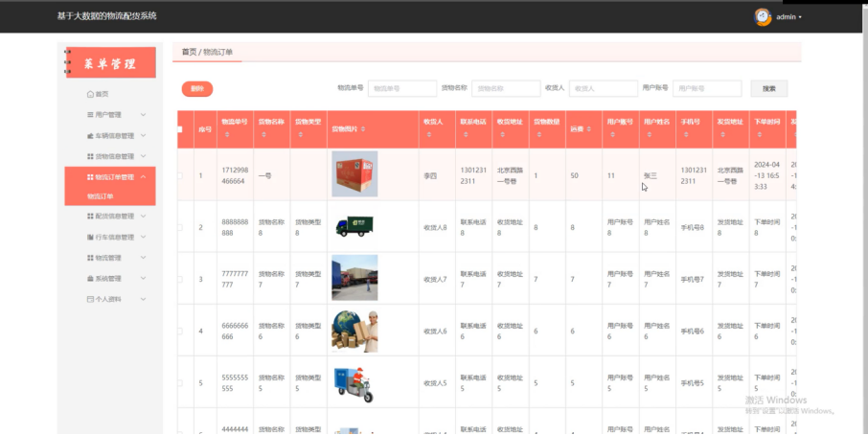Sort table by 手机号 column arrows
This screenshot has height=435, width=868.
point(686,134)
